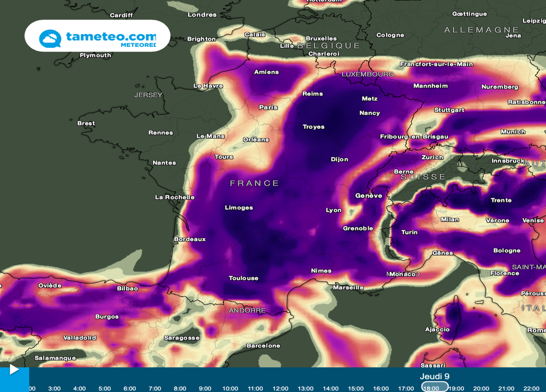Click the SUISSE country label
The image size is (546, 392).
coord(423,177)
